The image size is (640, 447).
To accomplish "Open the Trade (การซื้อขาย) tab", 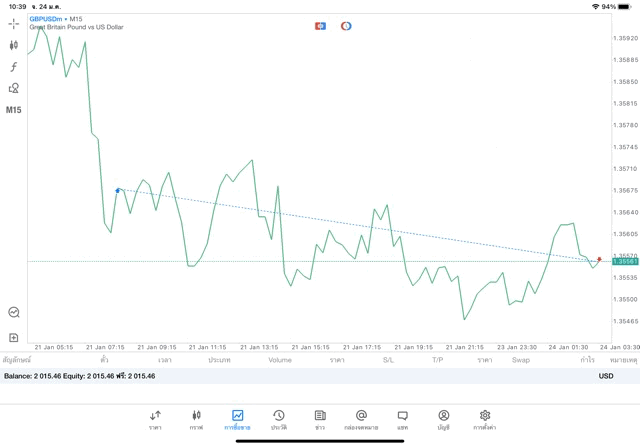I will pyautogui.click(x=237, y=419).
